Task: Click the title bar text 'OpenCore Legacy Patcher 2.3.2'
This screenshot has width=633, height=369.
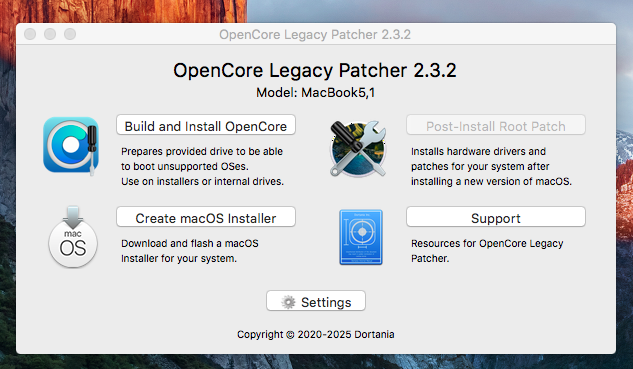Action: (315, 35)
